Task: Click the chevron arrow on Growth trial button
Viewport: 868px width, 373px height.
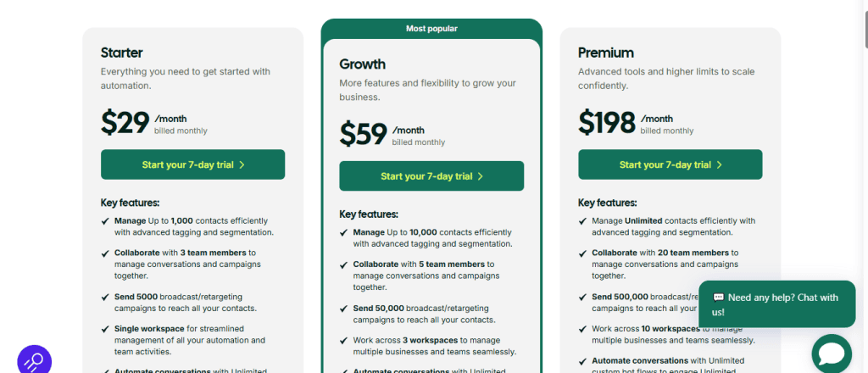Action: point(481,176)
